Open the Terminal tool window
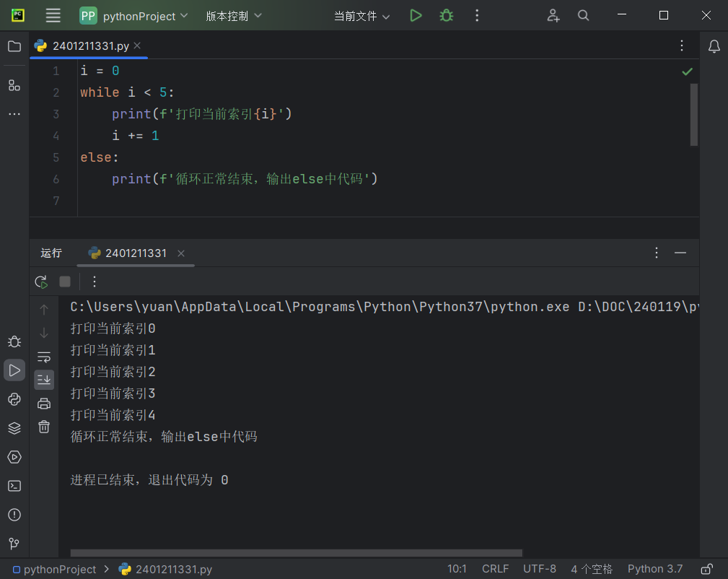The image size is (728, 579). click(14, 486)
